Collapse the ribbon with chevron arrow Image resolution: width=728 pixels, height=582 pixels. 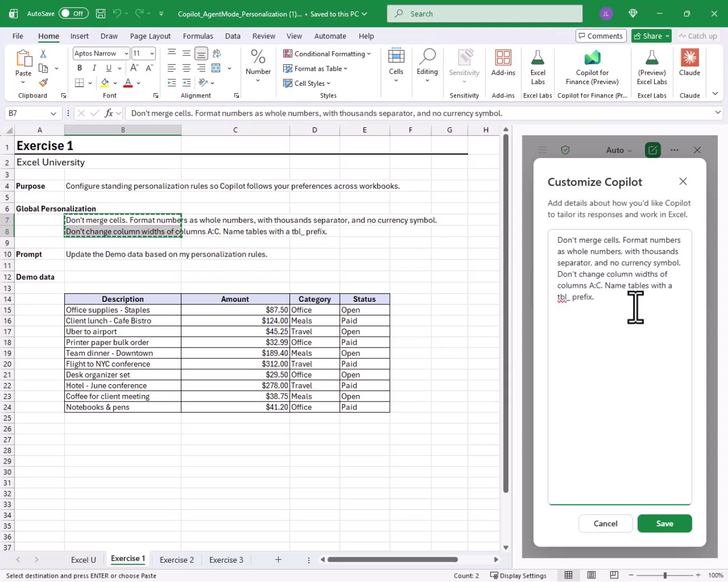click(715, 93)
